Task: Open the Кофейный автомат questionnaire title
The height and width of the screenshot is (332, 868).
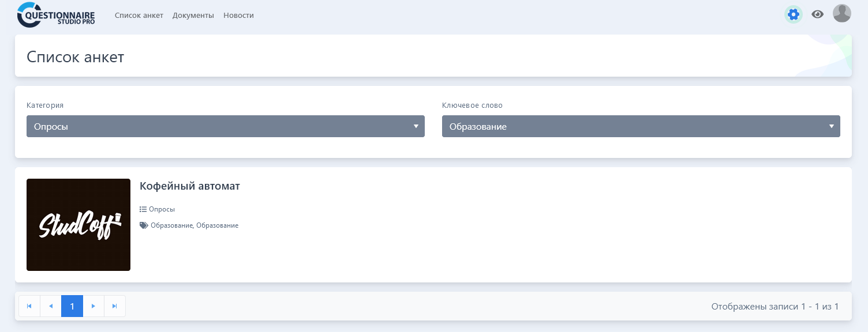Action: [190, 186]
